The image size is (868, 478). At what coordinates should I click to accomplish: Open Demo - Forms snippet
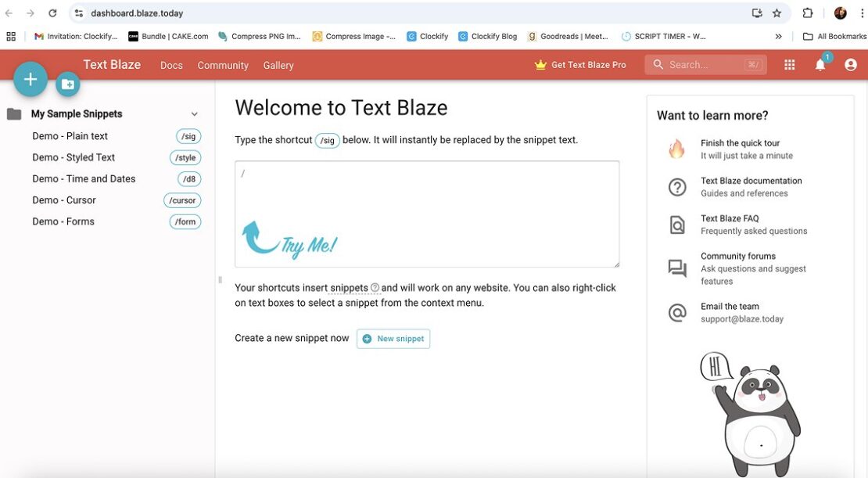point(63,221)
